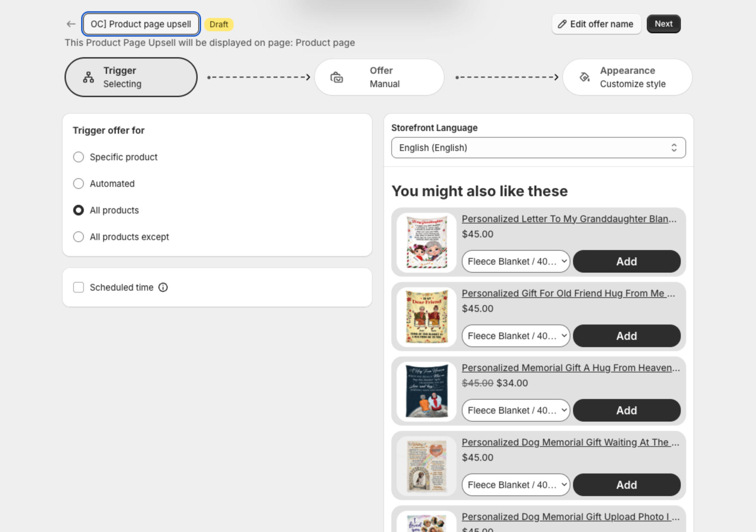Open Personalized Dog Memorial Gift Waiting link
This screenshot has height=532, width=756.
(x=570, y=442)
